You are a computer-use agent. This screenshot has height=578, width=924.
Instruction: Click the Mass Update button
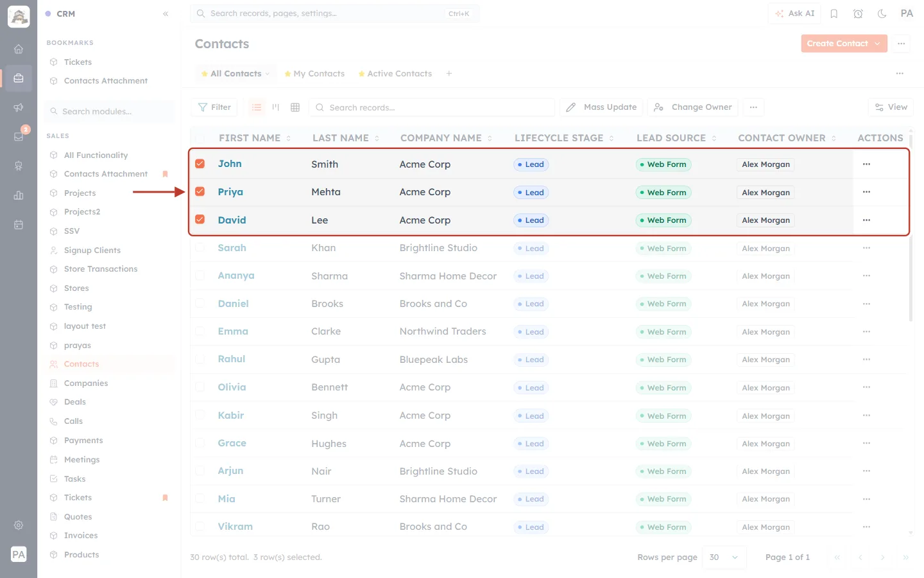(x=601, y=107)
